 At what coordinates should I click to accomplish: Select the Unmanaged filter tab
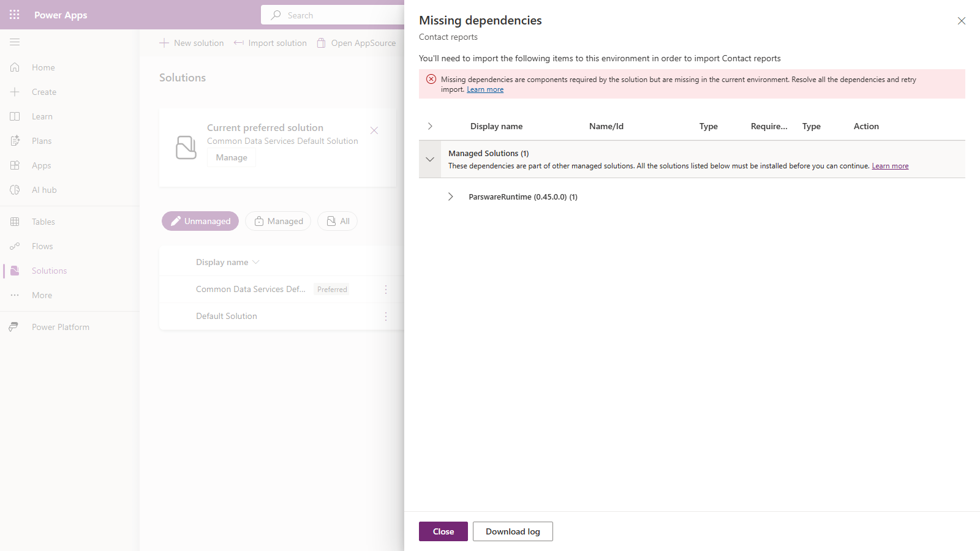pyautogui.click(x=200, y=221)
